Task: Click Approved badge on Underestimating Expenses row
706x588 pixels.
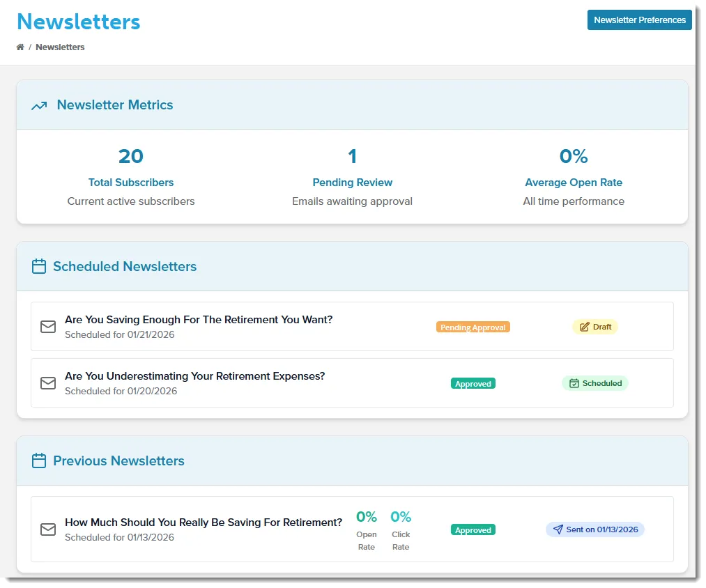Action: click(473, 384)
